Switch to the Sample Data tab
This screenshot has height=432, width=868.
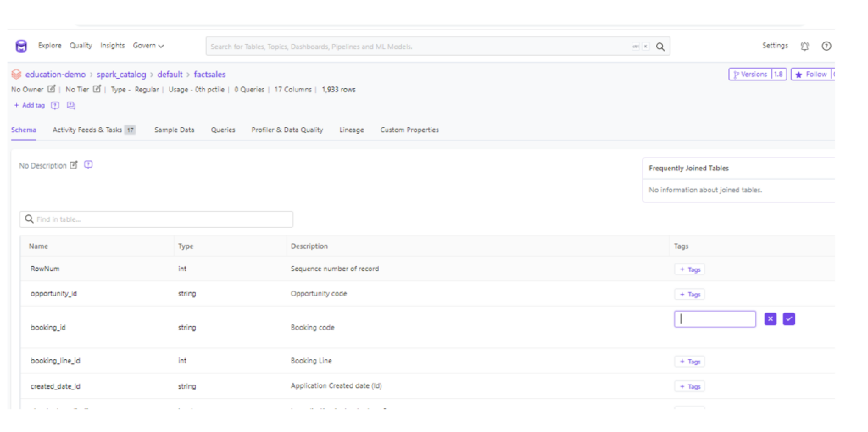coord(174,130)
